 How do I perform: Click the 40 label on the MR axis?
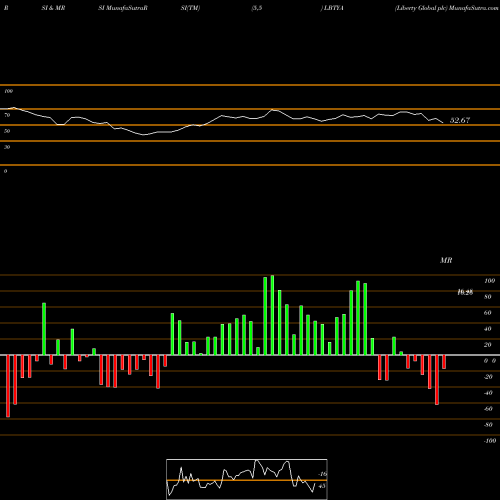pyautogui.click(x=488, y=329)
